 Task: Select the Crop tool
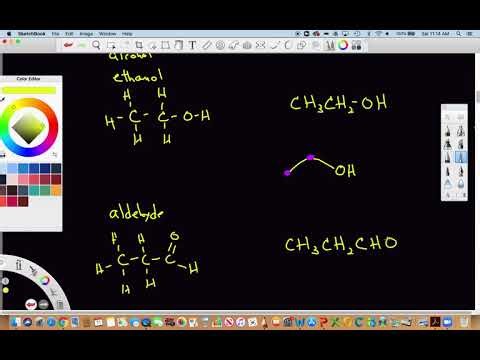pos(139,45)
